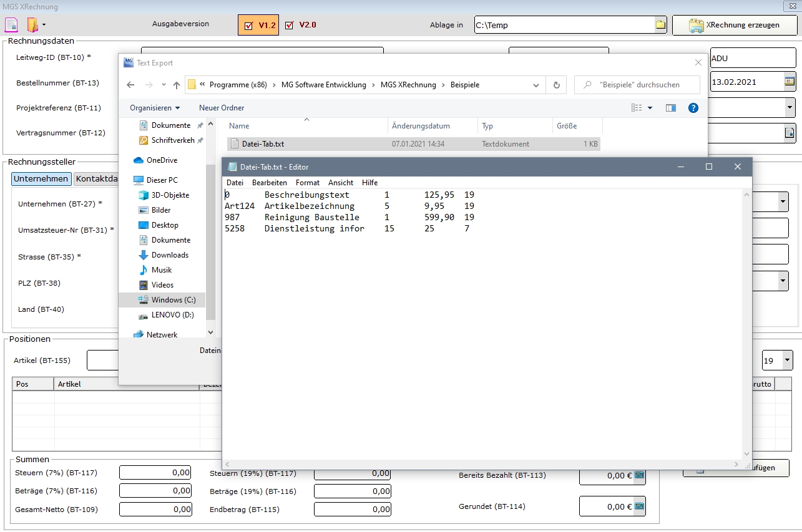Viewport: 802px width, 532px height.
Task: Click the open folder icon in toolbar
Action: point(32,25)
